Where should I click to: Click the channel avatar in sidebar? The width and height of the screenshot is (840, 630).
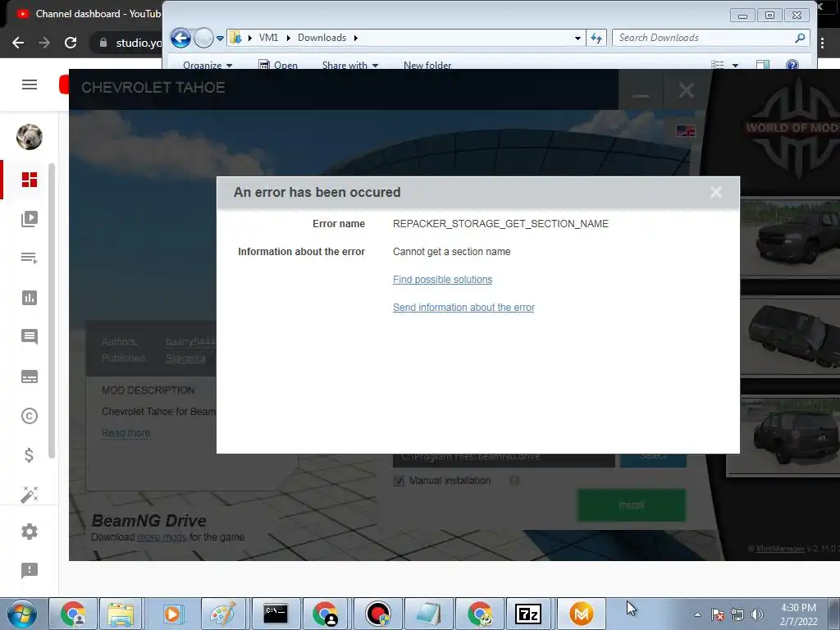tap(30, 137)
